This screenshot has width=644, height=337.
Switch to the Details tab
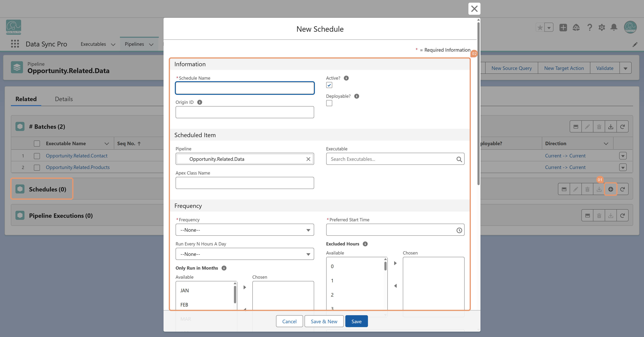coord(64,99)
